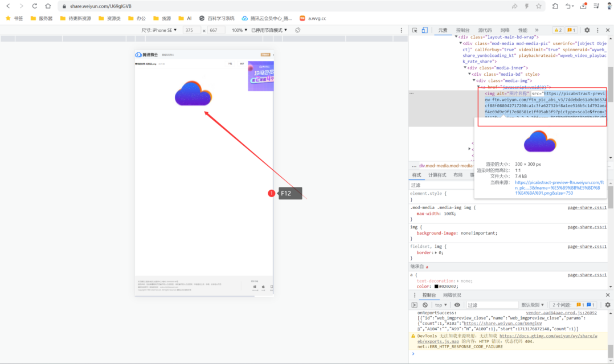Collapse the layout-main-bd-wrap div node
This screenshot has width=614, height=364.
457,37
